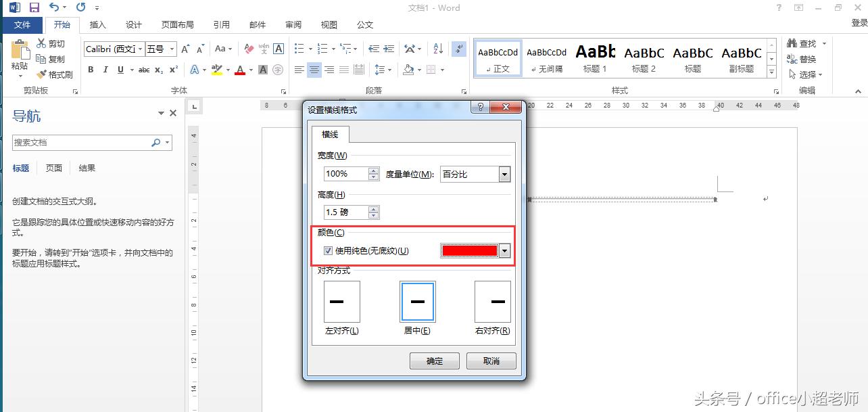Open the 度量单位 dropdown
This screenshot has width=868, height=412.
(x=504, y=174)
